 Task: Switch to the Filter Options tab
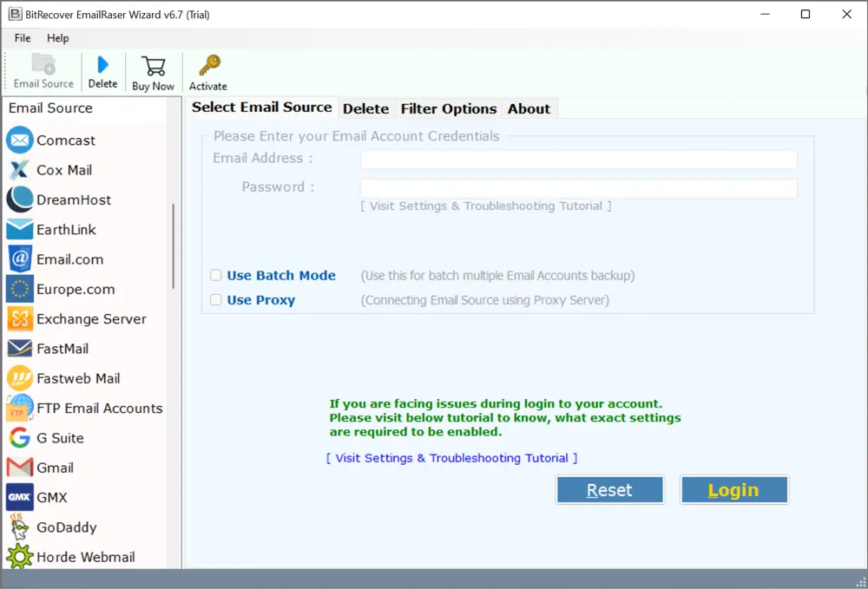point(448,108)
